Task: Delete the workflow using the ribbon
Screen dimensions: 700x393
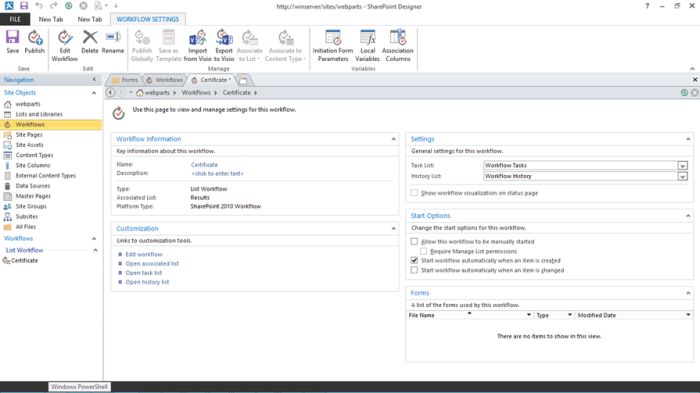Action: click(90, 42)
